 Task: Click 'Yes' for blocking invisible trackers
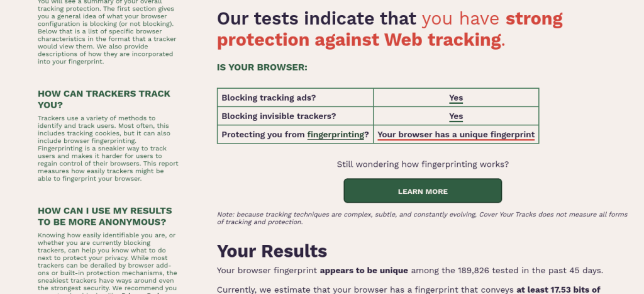(456, 116)
